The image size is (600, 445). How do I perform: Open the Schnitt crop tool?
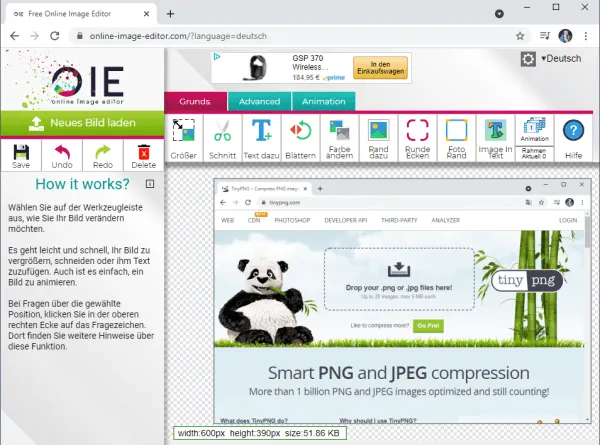tap(223, 138)
